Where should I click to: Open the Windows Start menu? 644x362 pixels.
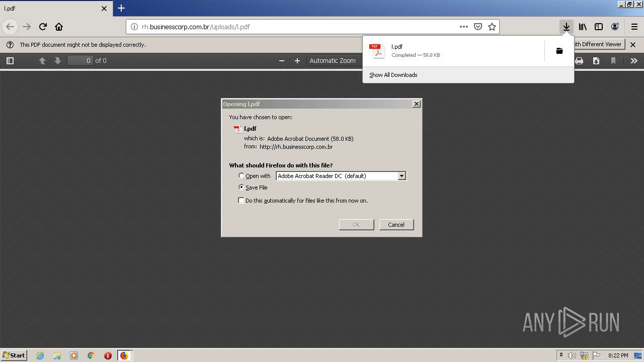(14, 355)
